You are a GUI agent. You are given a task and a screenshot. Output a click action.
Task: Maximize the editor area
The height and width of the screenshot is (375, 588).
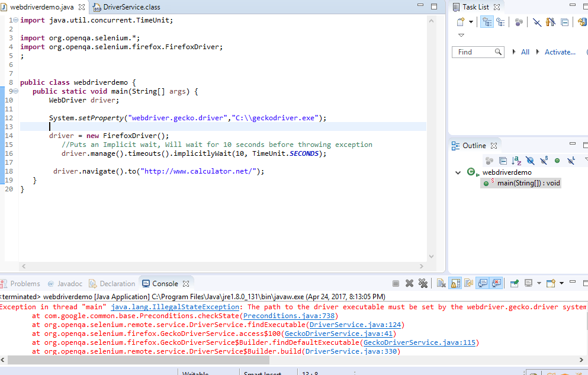[x=434, y=7]
